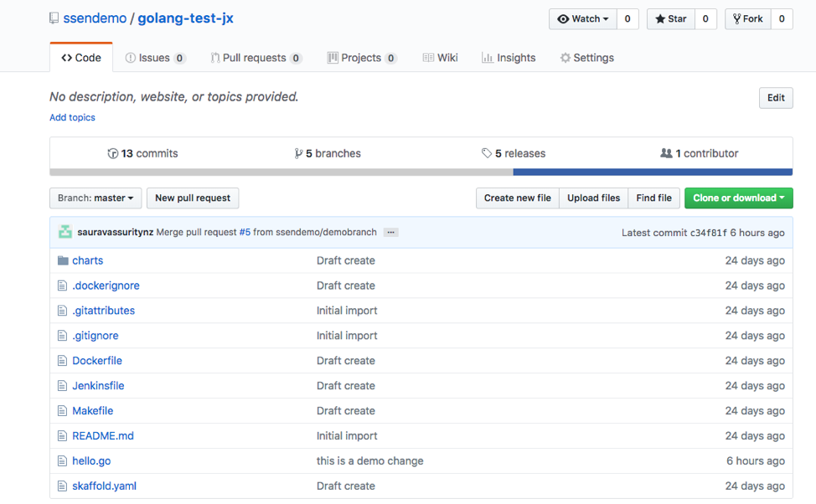Click New pull request button
The width and height of the screenshot is (816, 504).
point(193,198)
